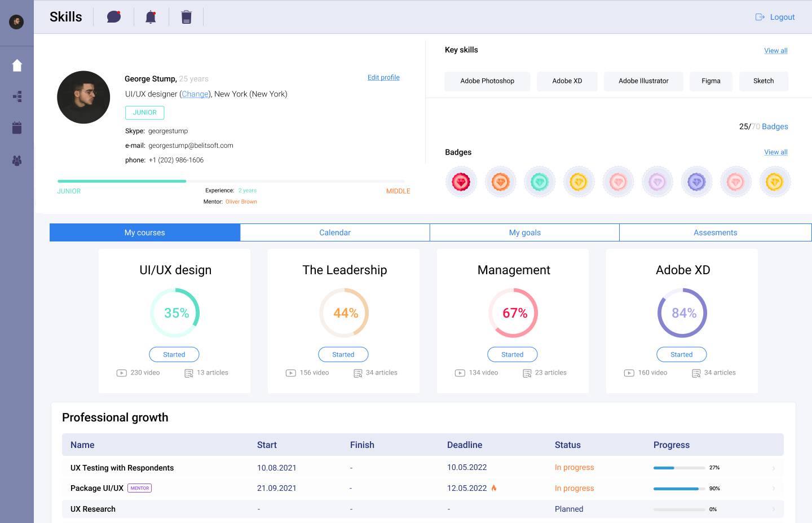The image size is (812, 523).
Task: Click Started button on Adobe XD card
Action: 682,354
